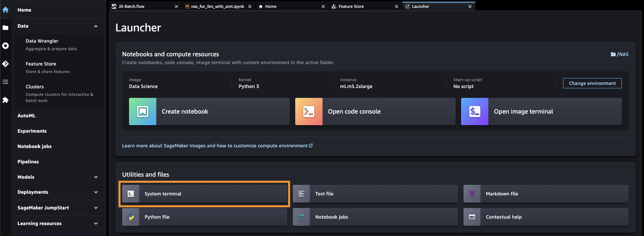
Task: Open AutoML in the sidebar
Action: coord(27,116)
